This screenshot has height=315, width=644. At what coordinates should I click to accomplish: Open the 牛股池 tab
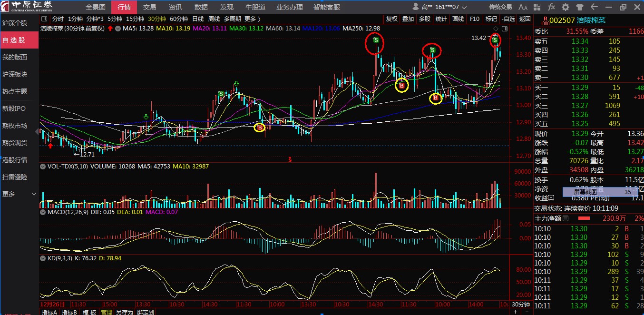[x=255, y=7]
